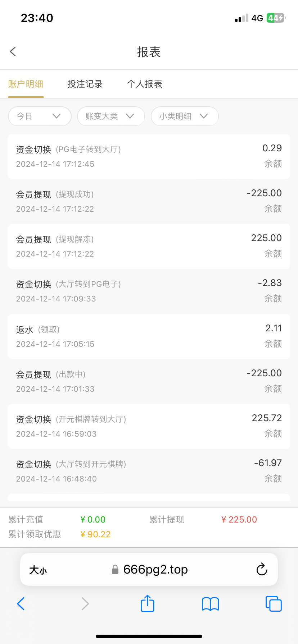
Task: Open the 账变大类 category dropdown
Action: (x=111, y=116)
